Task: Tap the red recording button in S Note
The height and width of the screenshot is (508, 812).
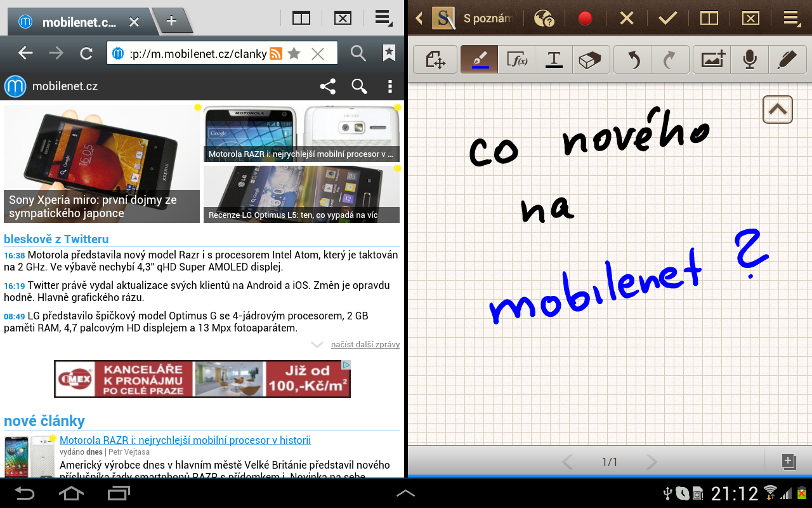Action: [x=584, y=18]
